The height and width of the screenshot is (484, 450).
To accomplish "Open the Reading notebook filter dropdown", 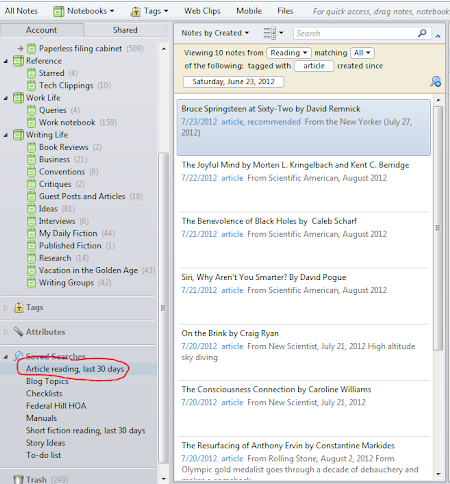I will coord(289,53).
